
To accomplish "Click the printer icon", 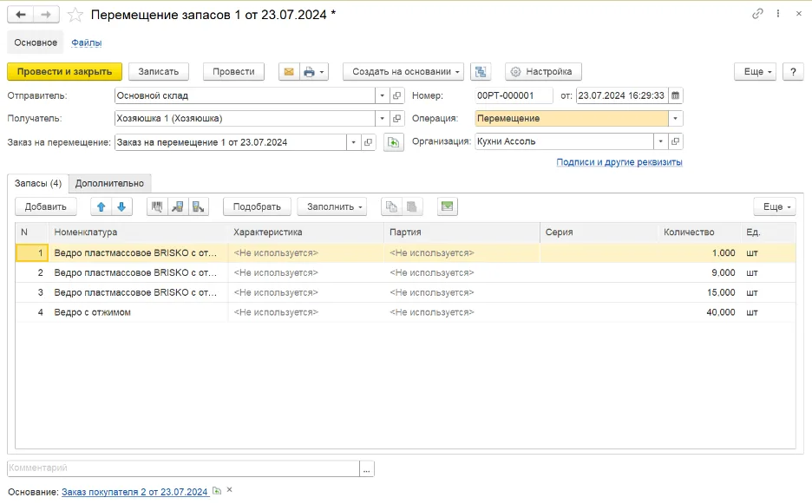I will (309, 72).
